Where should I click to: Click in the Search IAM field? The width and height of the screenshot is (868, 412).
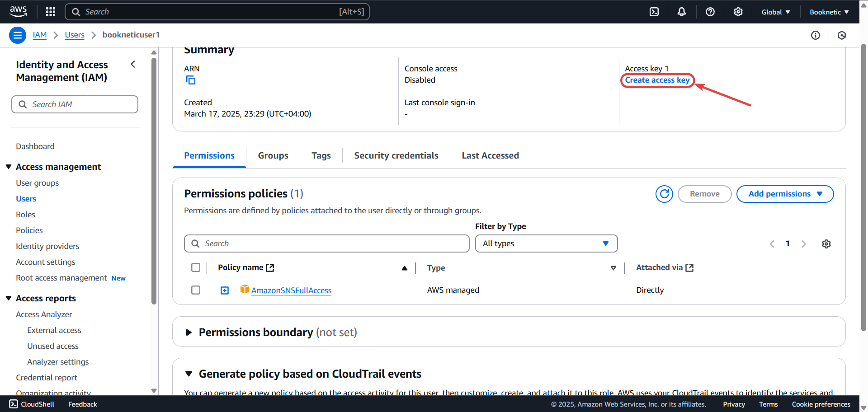pos(75,104)
